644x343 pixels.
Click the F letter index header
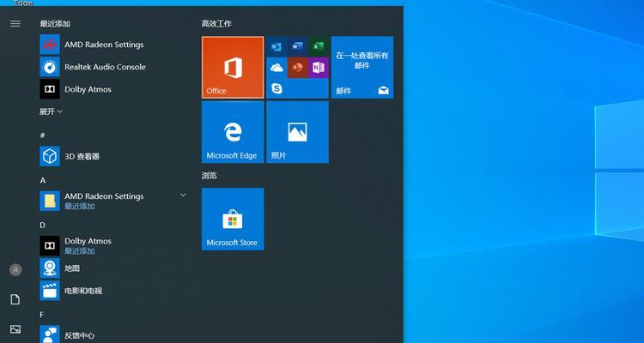42,315
